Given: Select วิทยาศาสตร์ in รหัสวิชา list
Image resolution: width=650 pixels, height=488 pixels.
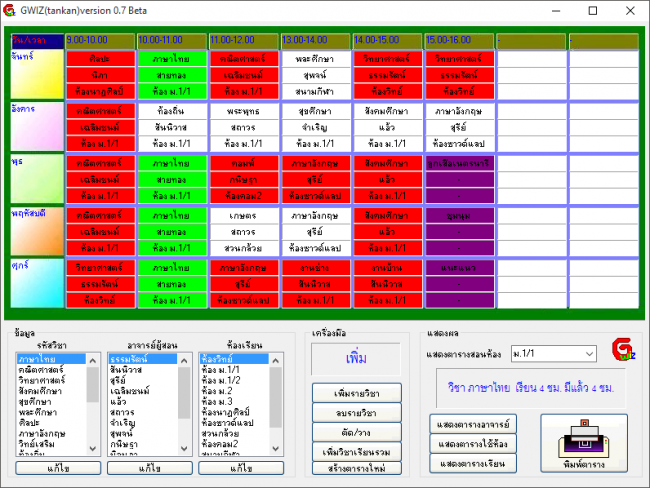Looking at the screenshot, I should point(51,380).
